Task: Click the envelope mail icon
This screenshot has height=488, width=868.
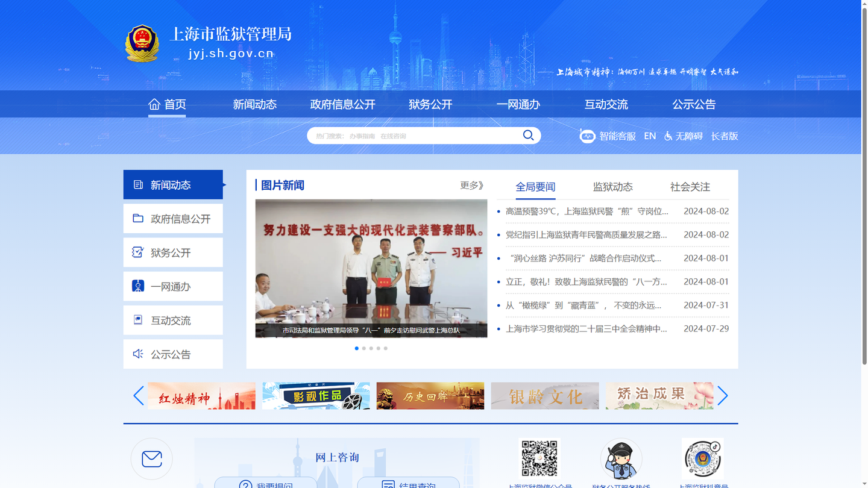Action: tap(151, 459)
